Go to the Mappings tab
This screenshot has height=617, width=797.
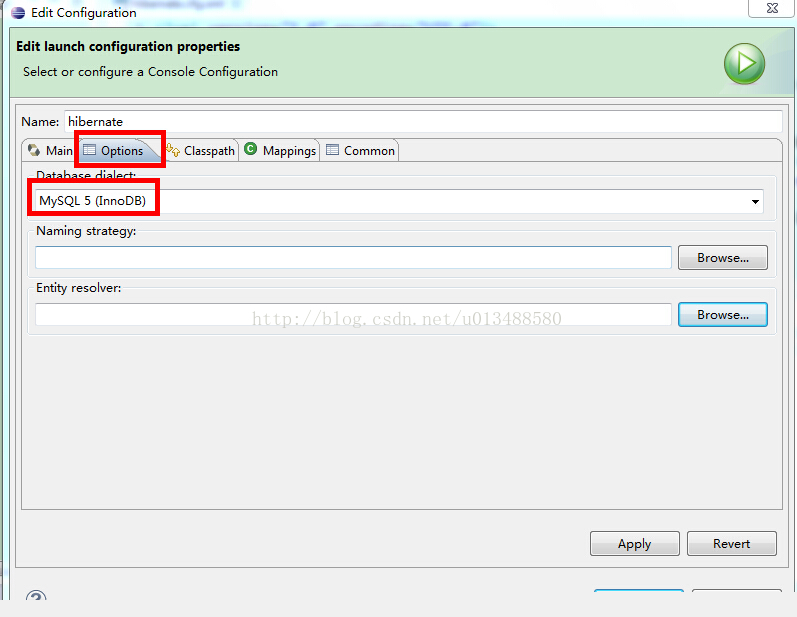click(x=280, y=151)
